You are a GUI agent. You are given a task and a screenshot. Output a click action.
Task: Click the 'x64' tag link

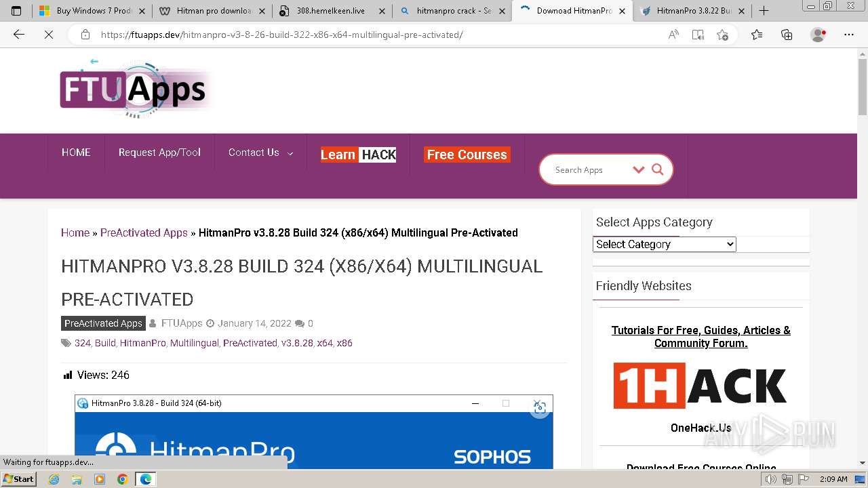[325, 343]
